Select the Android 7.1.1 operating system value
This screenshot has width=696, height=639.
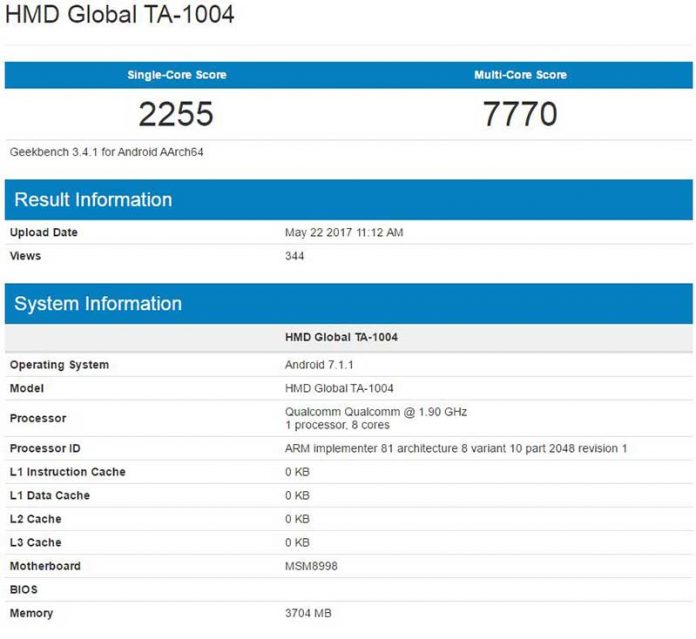(321, 365)
